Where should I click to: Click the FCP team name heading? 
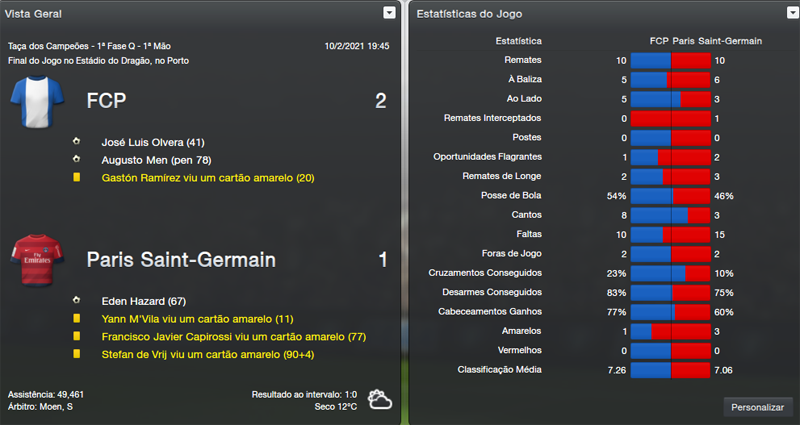click(107, 101)
